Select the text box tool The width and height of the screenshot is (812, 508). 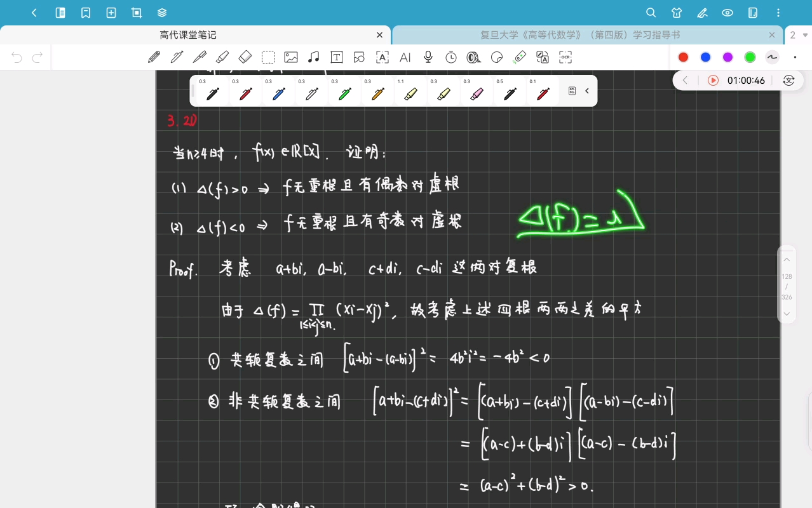(x=337, y=57)
